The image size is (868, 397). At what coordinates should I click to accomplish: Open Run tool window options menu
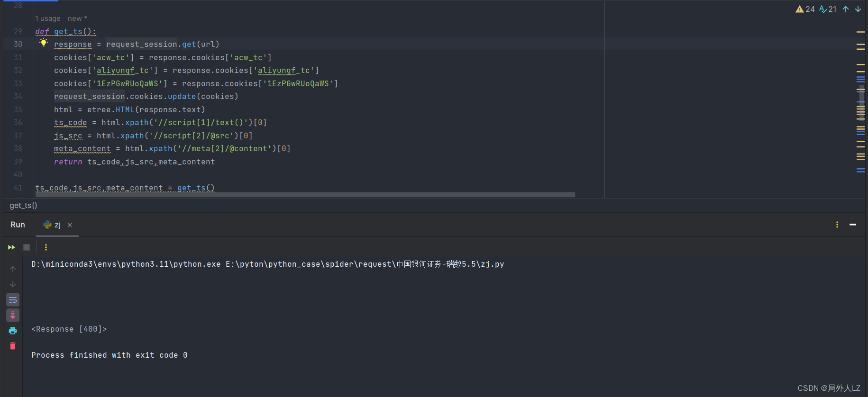click(x=837, y=225)
